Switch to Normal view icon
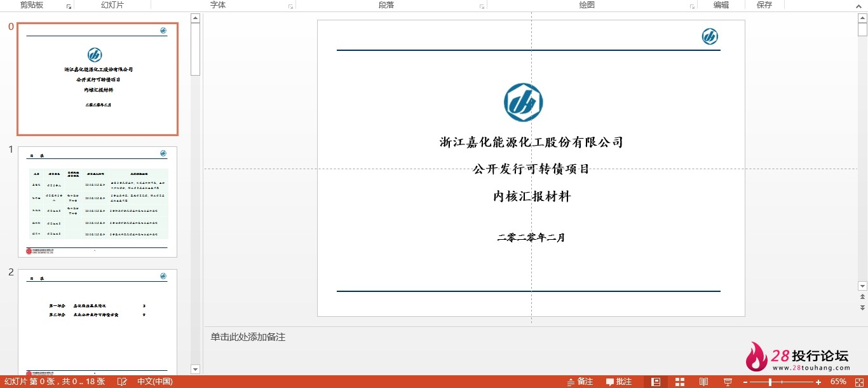Image resolution: width=868 pixels, height=388 pixels. click(x=656, y=382)
